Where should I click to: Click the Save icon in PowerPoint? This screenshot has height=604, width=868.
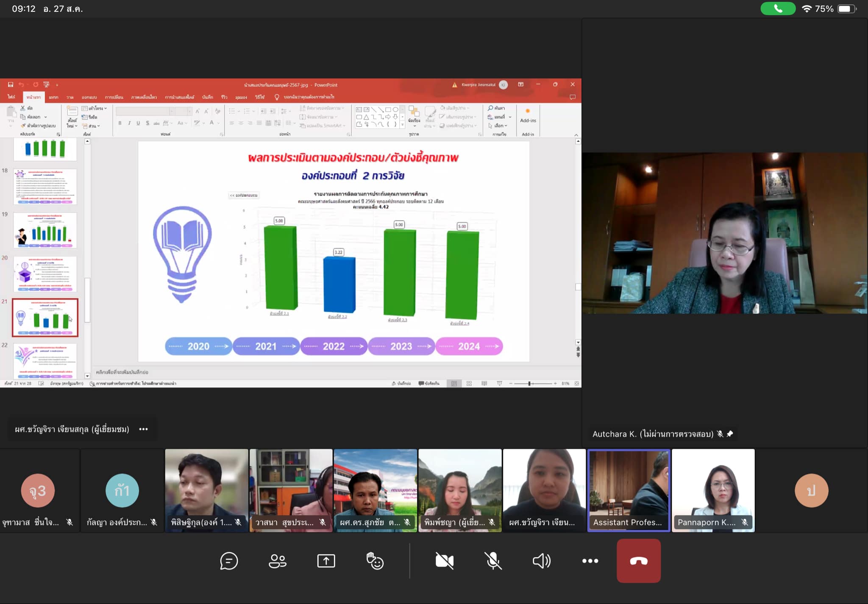tap(11, 85)
